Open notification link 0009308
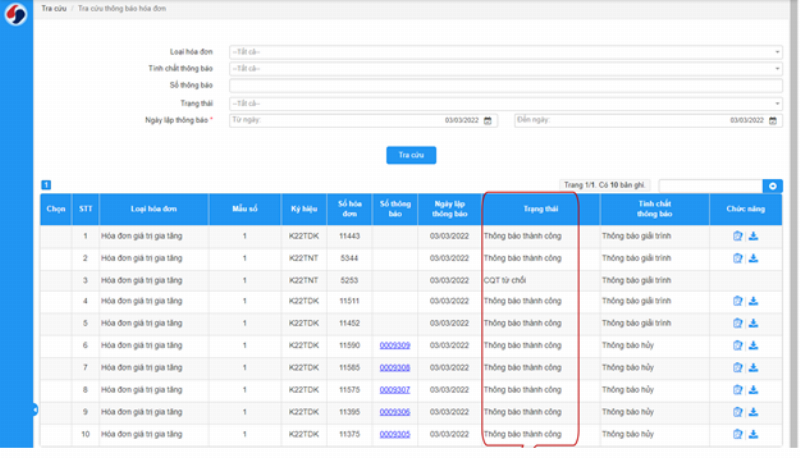The height and width of the screenshot is (458, 800). click(395, 368)
